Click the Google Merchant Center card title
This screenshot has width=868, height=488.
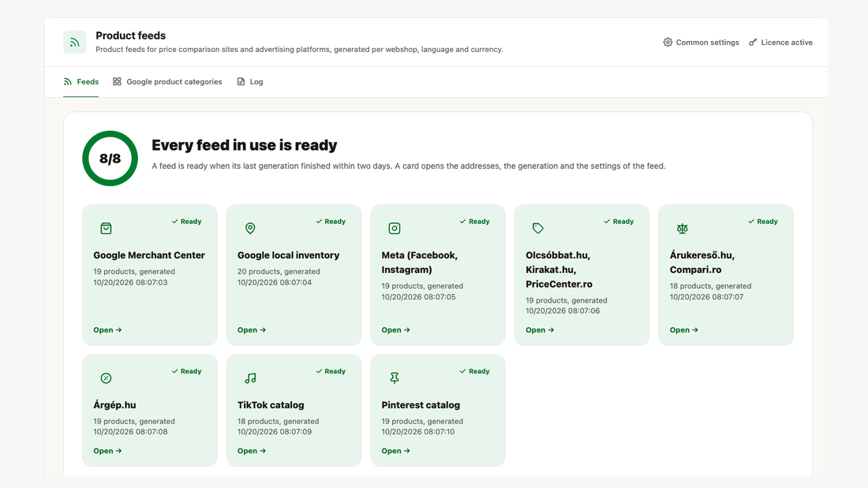(149, 255)
